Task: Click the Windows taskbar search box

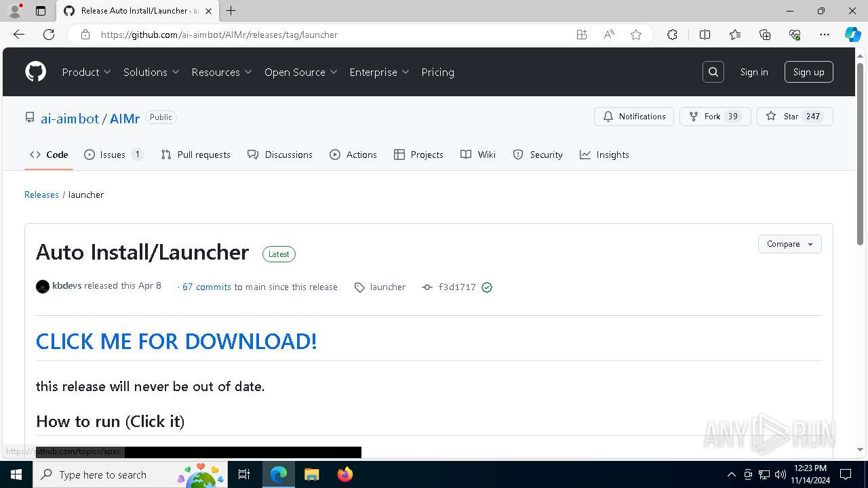Action: pos(130,474)
